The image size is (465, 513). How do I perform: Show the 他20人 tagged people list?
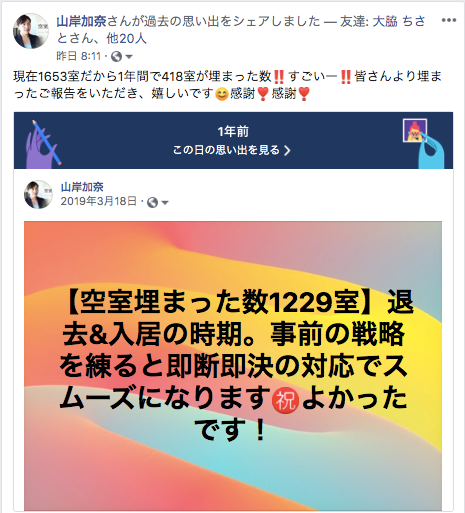coord(126,38)
